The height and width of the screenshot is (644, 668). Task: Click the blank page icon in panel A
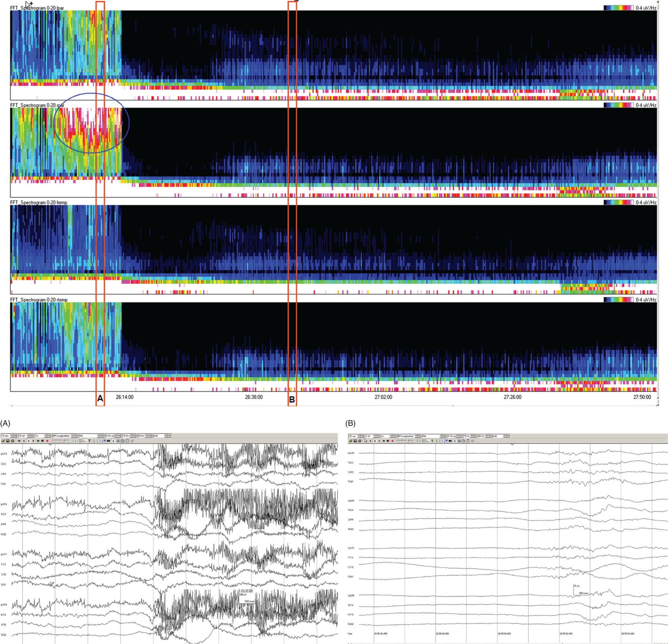click(127, 441)
